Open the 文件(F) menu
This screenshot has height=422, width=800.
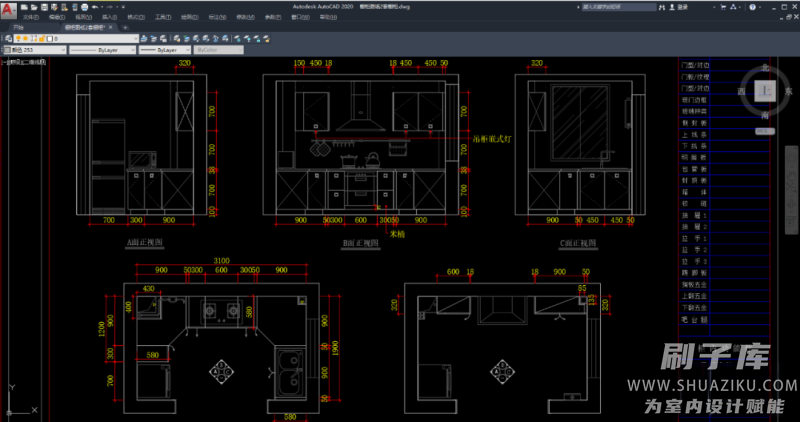tap(30, 17)
